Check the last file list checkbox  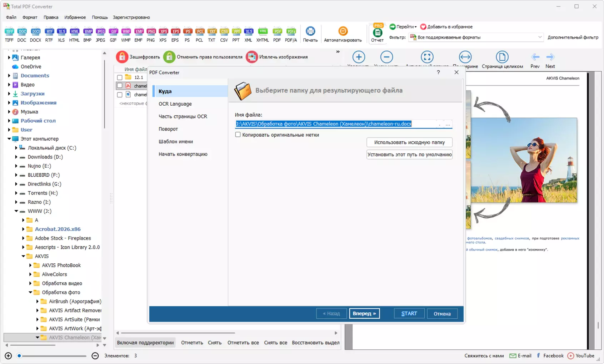coord(120,95)
